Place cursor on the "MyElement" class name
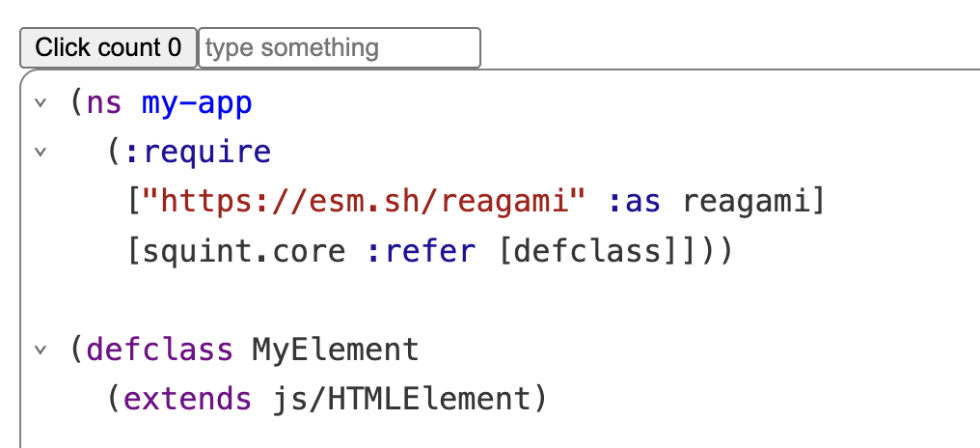This screenshot has height=448, width=980. coord(336,350)
